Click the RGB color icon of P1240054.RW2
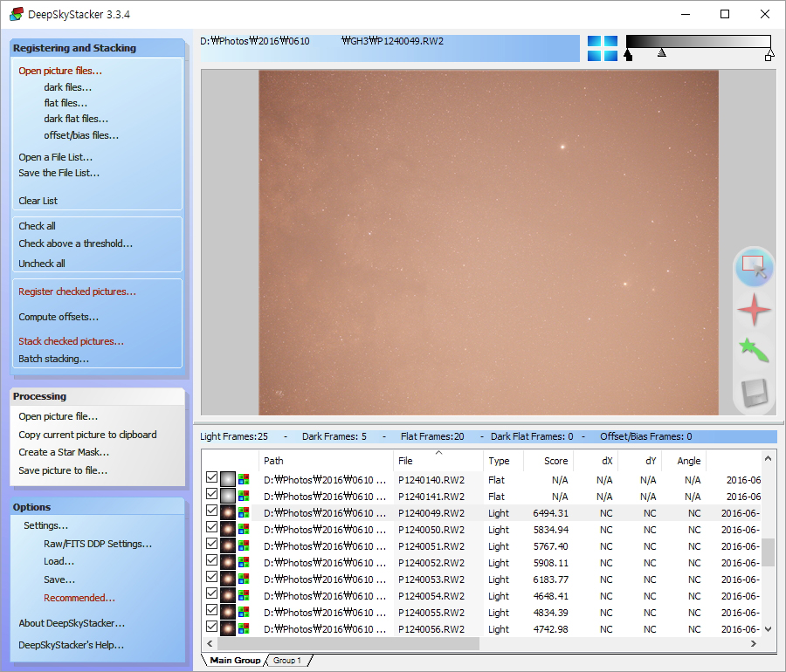 [244, 595]
